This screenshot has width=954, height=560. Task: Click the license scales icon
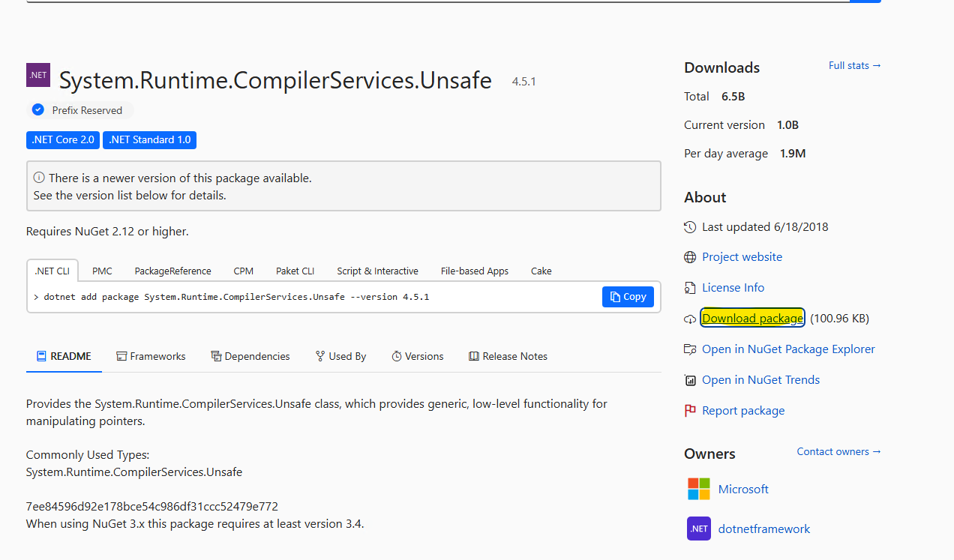click(689, 287)
